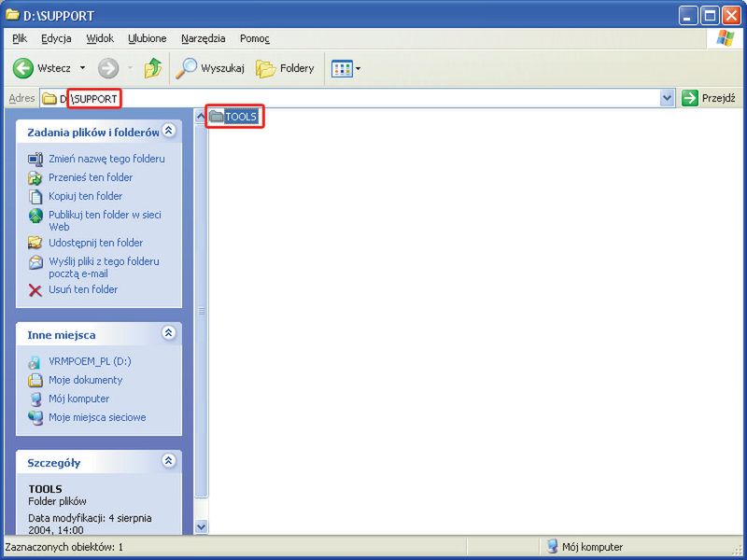Click Wyślij pliki z tego folderu pocztą e-mail

point(104,267)
